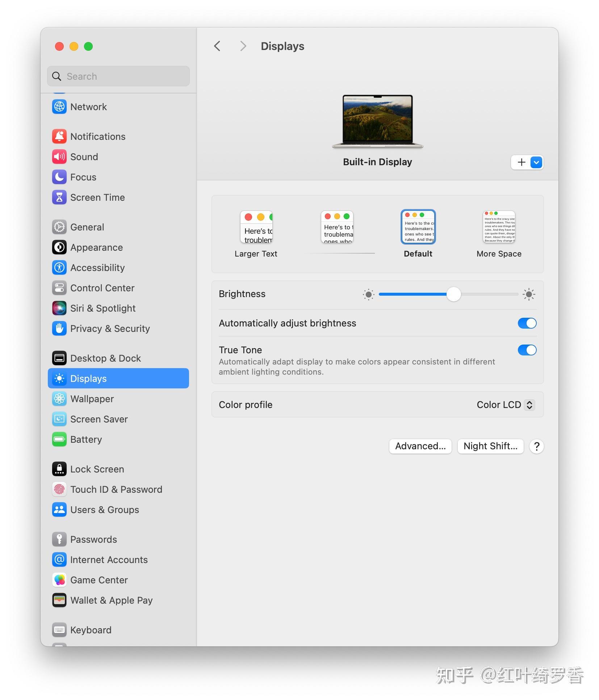599x700 pixels.
Task: Open the Advanced display options
Action: click(x=420, y=446)
